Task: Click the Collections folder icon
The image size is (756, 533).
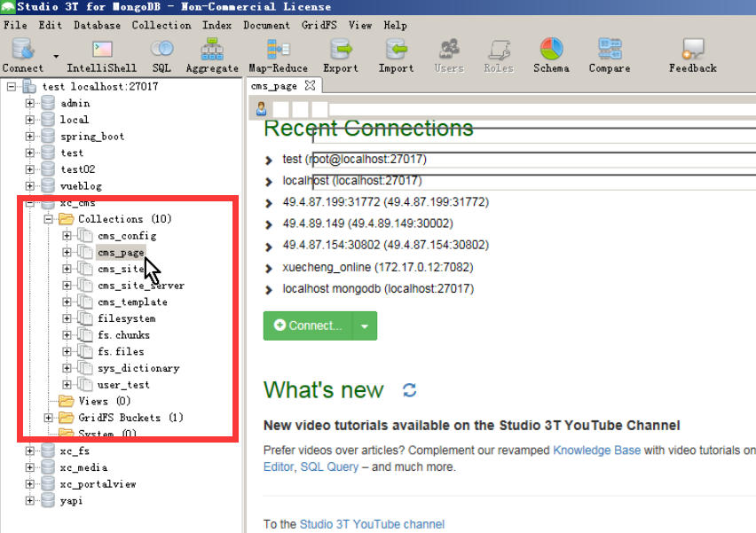Action: pos(66,219)
